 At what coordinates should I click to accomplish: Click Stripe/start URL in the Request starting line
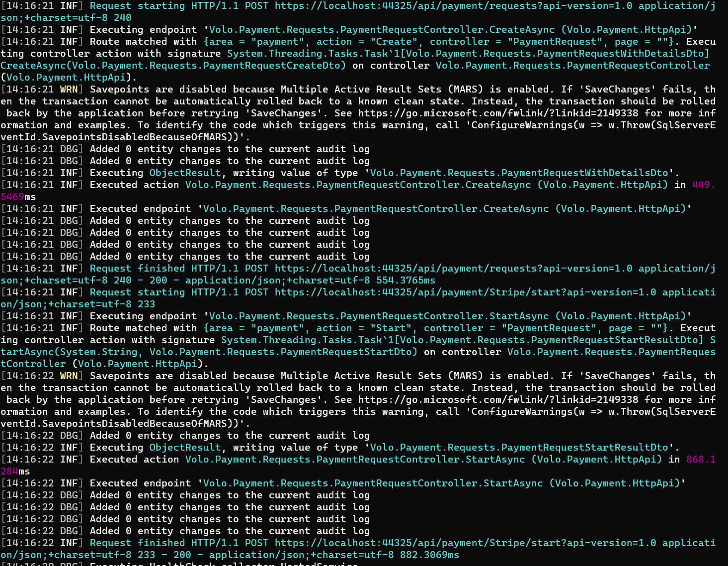(465, 292)
